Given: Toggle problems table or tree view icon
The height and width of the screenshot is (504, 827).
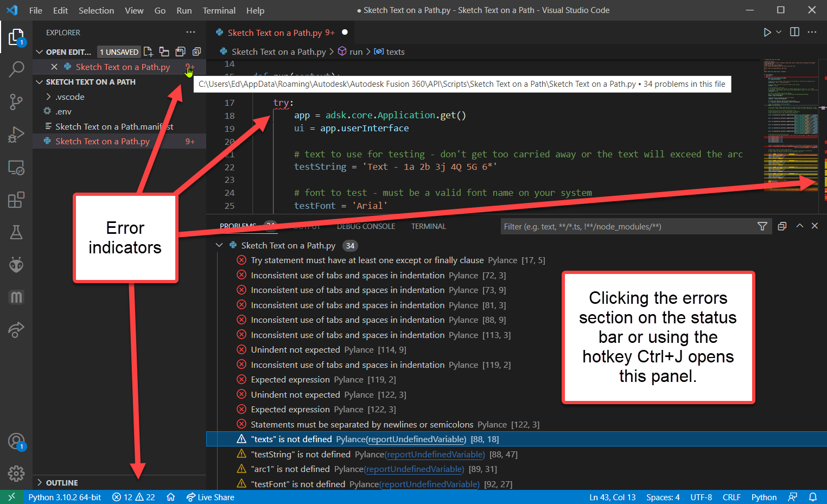Looking at the screenshot, I should point(782,226).
